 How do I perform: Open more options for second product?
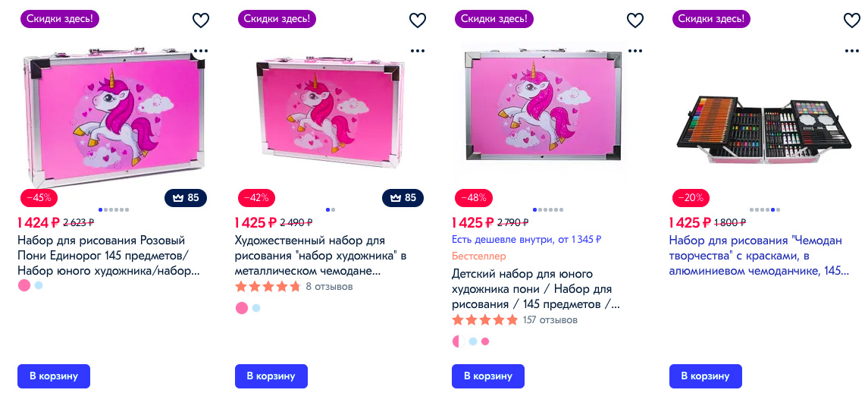418,50
